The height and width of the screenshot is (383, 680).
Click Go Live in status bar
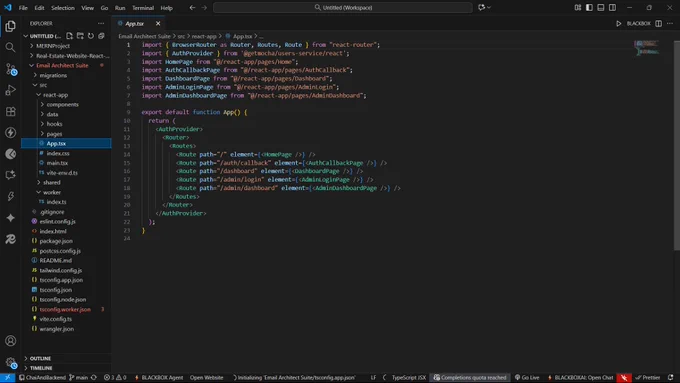pos(527,377)
